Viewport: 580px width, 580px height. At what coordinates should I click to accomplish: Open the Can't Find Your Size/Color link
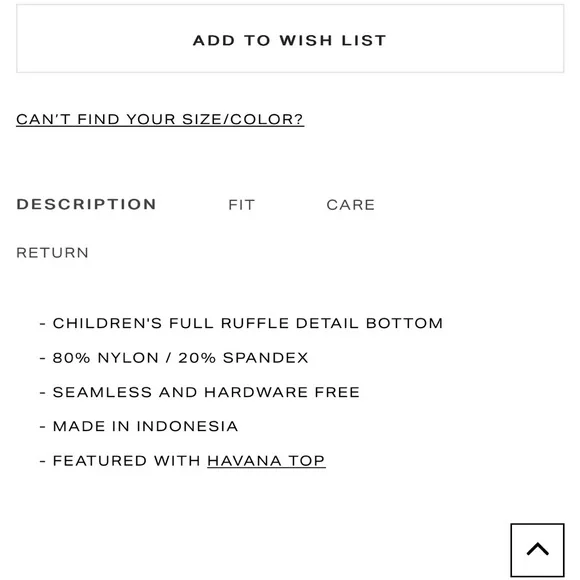click(x=160, y=119)
